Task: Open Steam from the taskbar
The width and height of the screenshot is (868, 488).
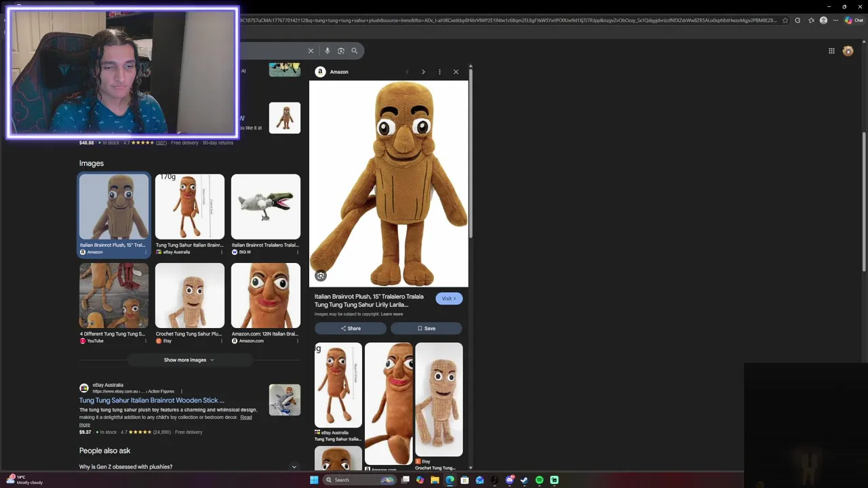Action: coord(524,480)
